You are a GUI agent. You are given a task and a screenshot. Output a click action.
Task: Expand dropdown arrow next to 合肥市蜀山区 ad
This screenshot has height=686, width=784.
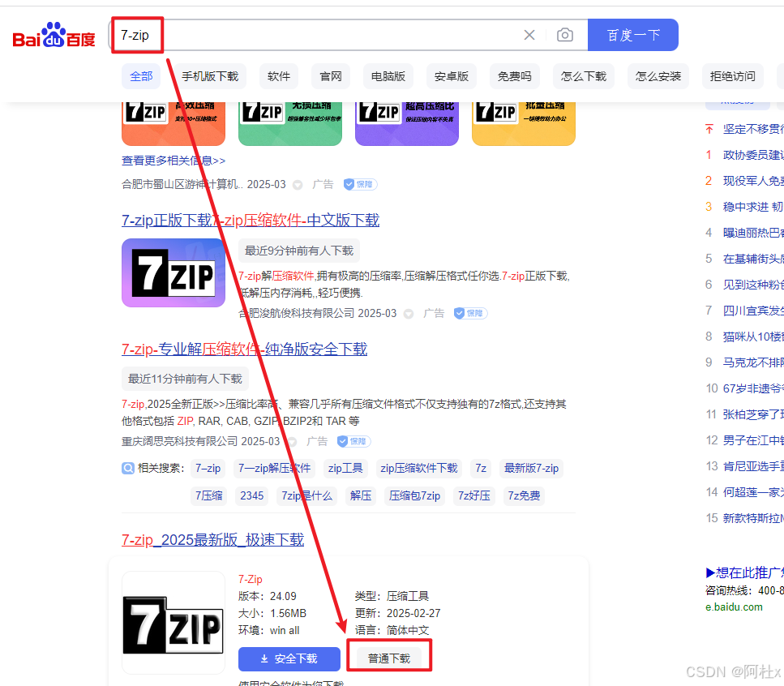pyautogui.click(x=298, y=185)
